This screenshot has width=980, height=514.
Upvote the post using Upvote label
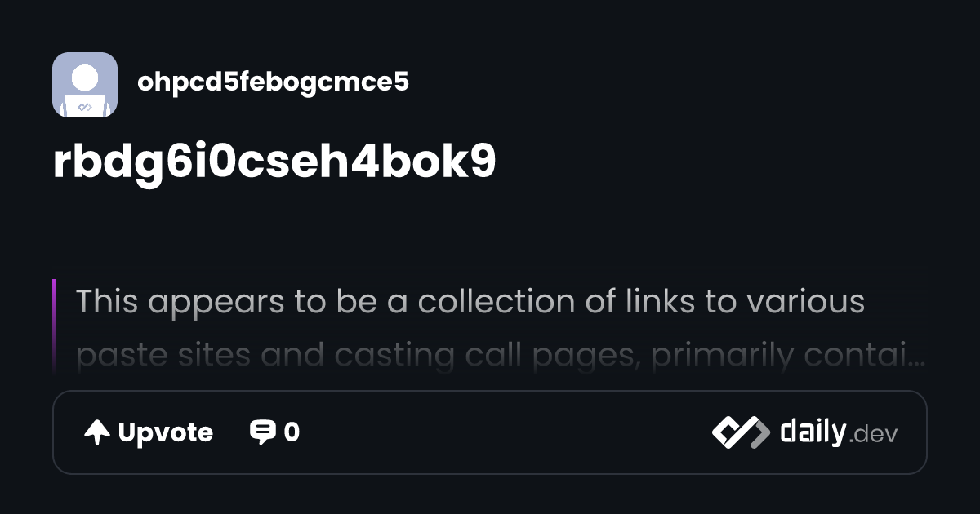coord(166,432)
